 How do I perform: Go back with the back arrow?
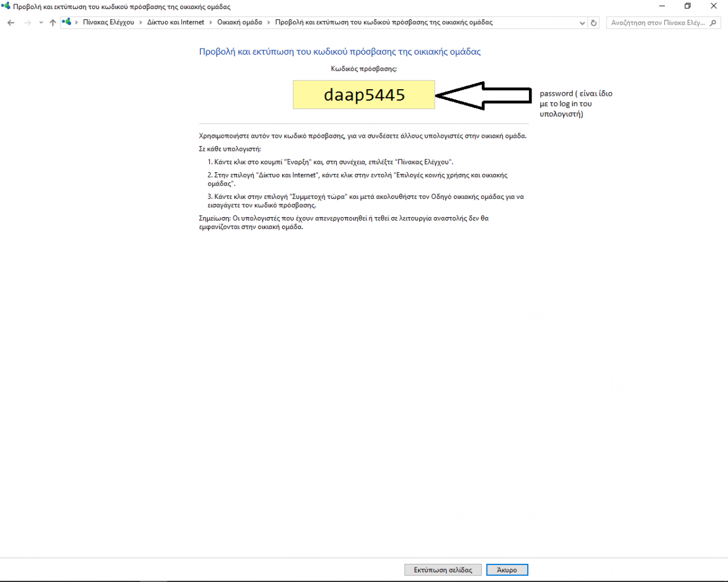coord(11,22)
